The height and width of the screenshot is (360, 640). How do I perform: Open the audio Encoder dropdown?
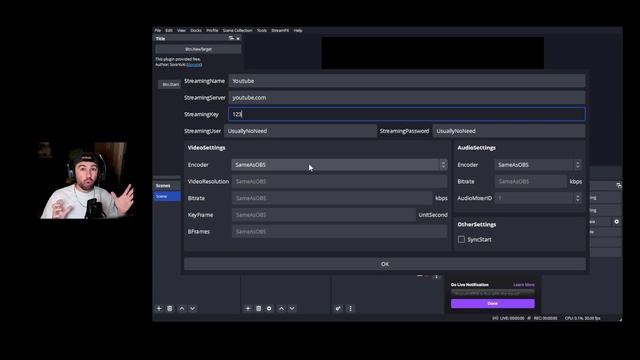[x=538, y=164]
